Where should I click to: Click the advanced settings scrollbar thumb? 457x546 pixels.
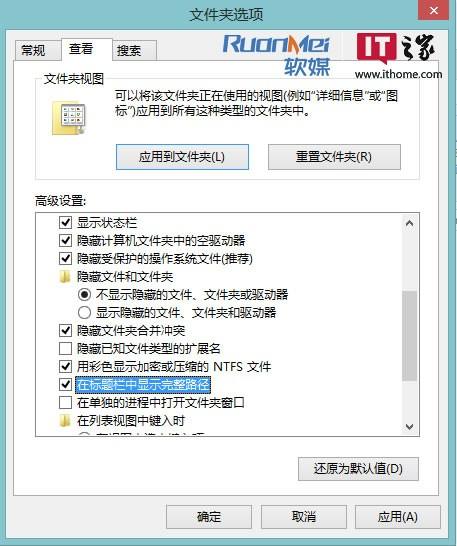[410, 336]
